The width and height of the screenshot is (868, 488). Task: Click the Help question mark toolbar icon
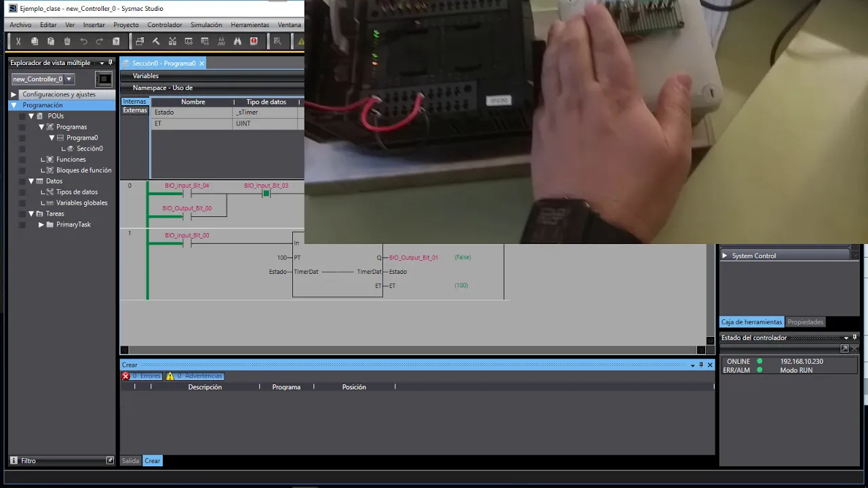[116, 41]
